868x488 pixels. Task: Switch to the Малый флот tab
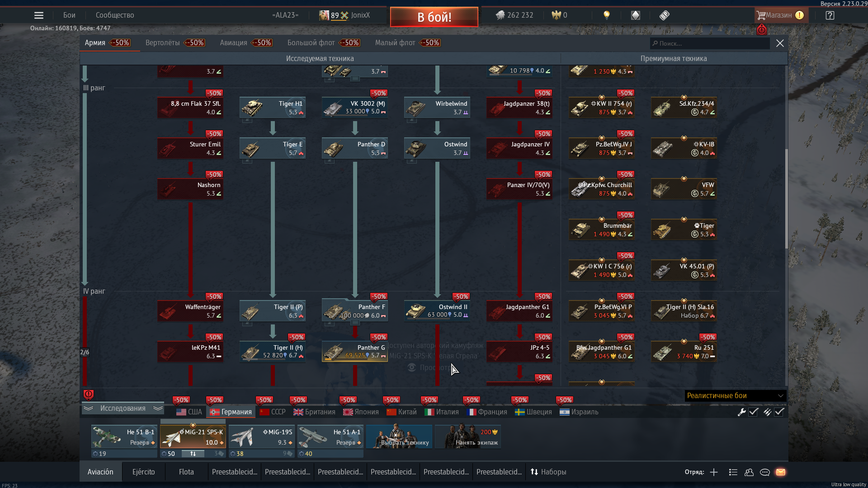click(408, 43)
